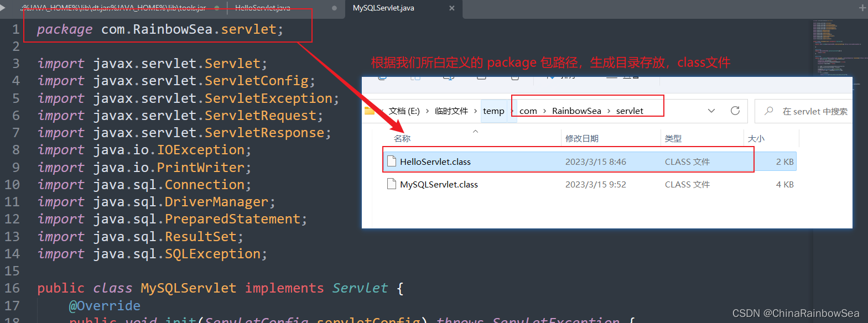The height and width of the screenshot is (323, 868).
Task: Open the tab ending in tools.jar
Action: (113, 8)
